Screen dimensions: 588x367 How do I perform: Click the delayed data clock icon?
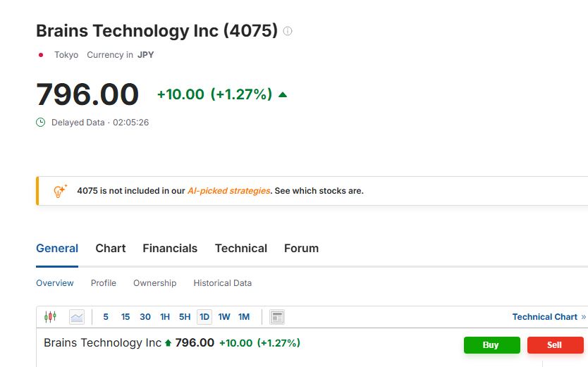(x=40, y=123)
